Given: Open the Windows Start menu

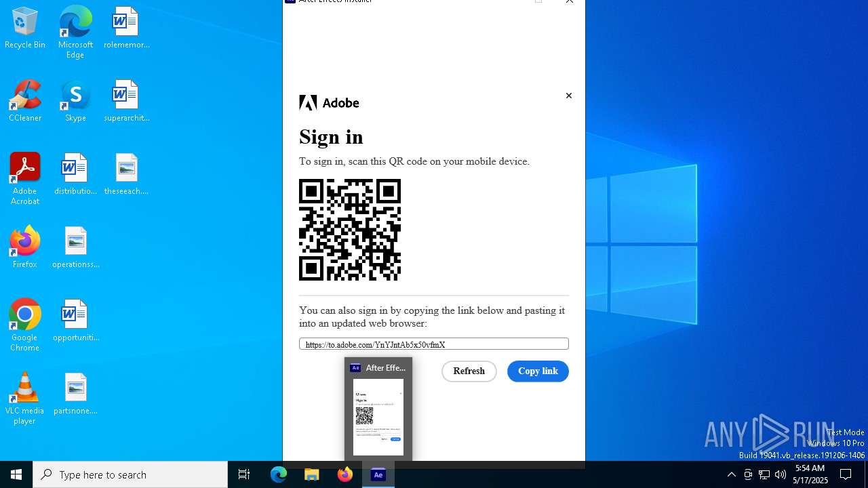Looking at the screenshot, I should 16,474.
